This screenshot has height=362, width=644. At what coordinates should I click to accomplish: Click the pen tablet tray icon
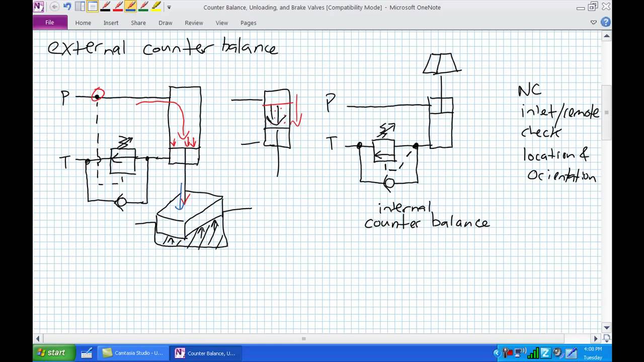tap(571, 353)
